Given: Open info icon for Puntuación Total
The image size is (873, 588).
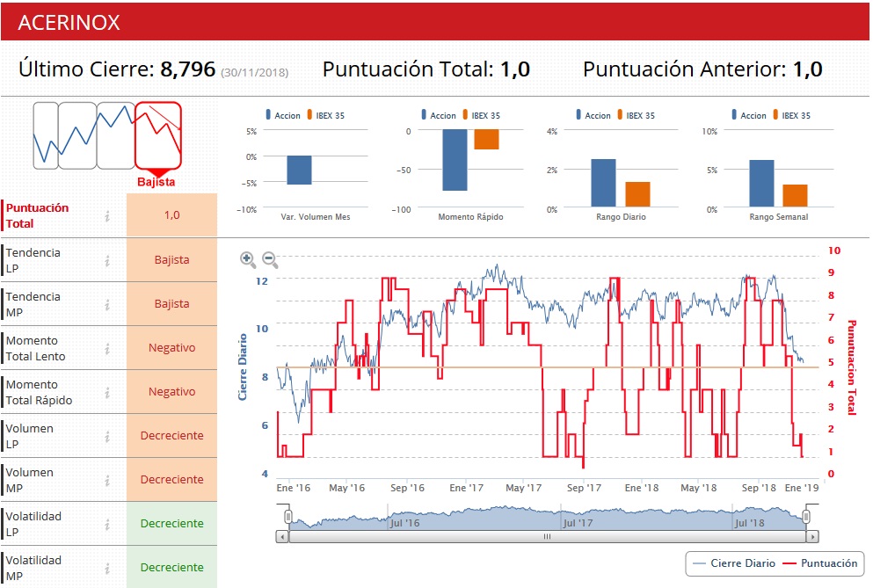Looking at the screenshot, I should coord(107,215).
